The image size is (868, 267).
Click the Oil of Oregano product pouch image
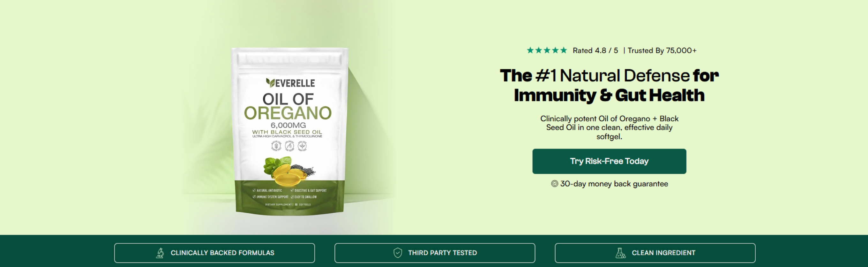[289, 132]
